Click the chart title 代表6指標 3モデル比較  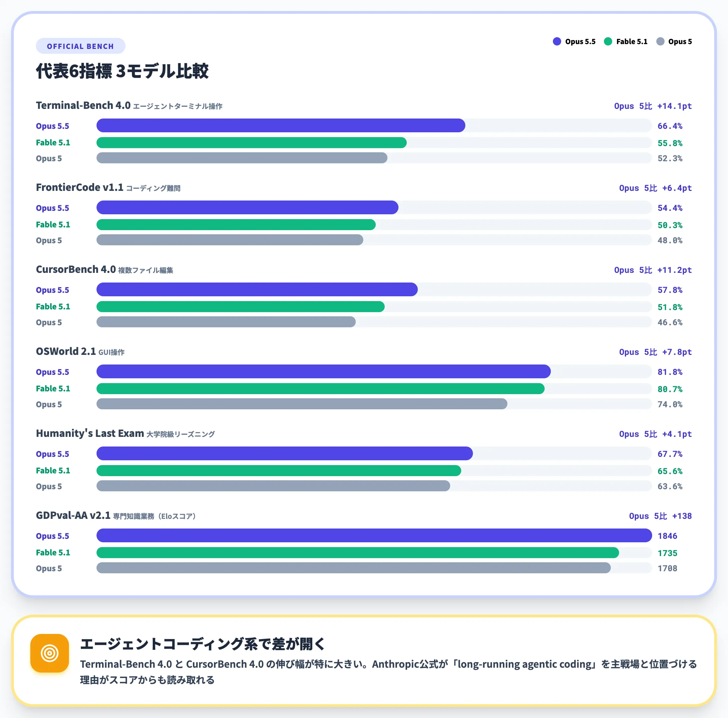coord(122,71)
